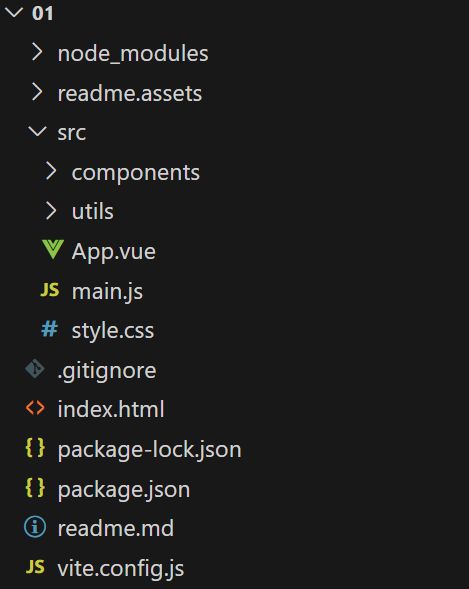Click the JS icon beside vite.config.js

point(35,567)
